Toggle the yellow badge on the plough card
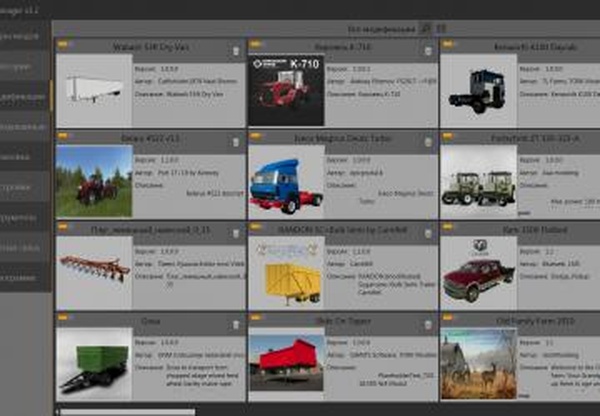 coord(62,227)
